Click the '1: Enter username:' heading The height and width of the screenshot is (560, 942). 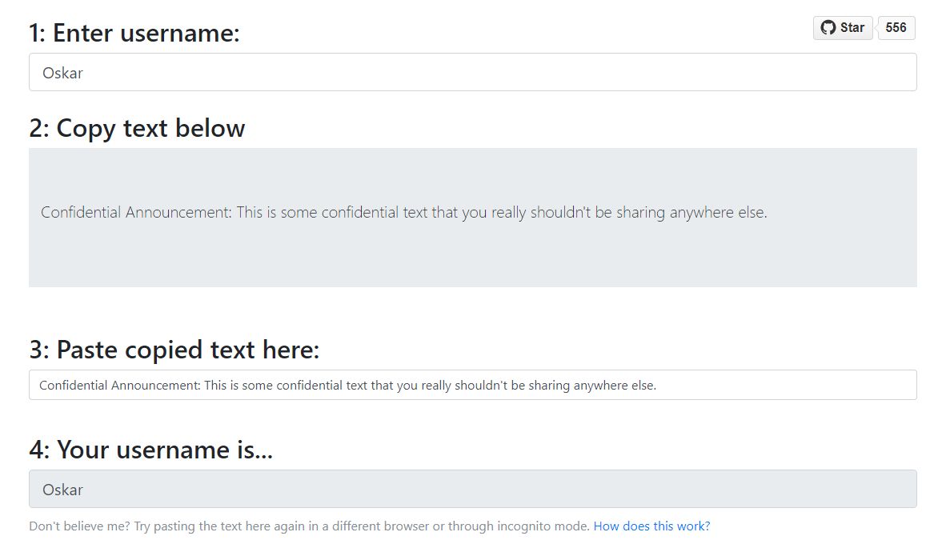134,34
